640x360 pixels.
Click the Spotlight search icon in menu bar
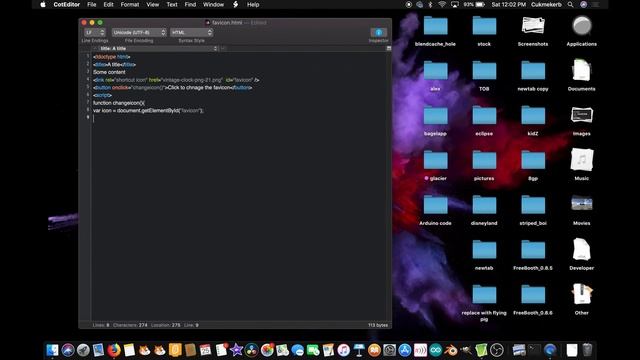(x=570, y=4)
